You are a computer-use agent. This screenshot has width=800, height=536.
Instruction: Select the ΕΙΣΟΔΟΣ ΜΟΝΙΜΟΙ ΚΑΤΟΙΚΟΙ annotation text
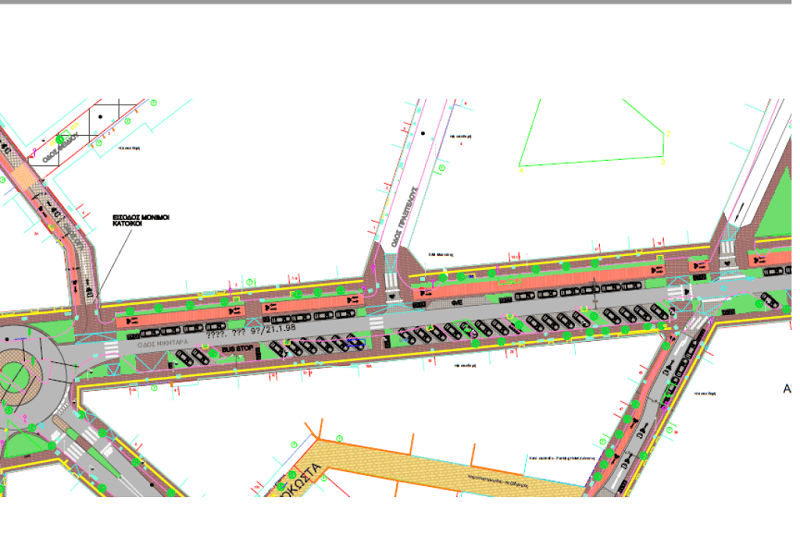coord(141,220)
